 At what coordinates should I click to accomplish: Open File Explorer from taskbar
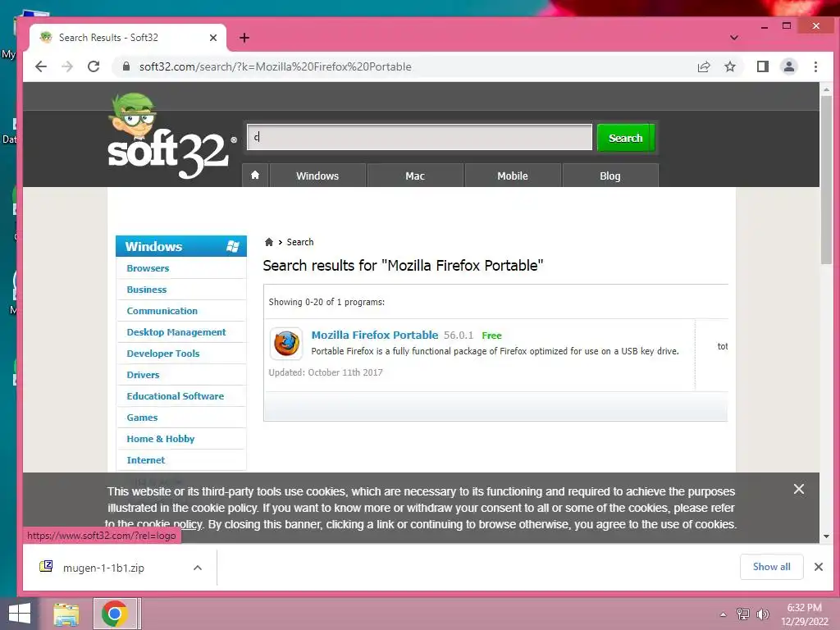tap(66, 614)
